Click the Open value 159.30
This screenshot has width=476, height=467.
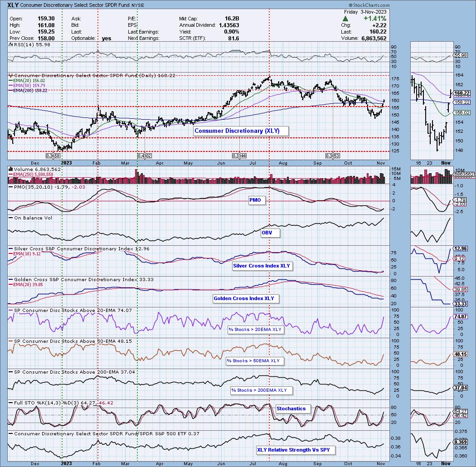(x=46, y=19)
